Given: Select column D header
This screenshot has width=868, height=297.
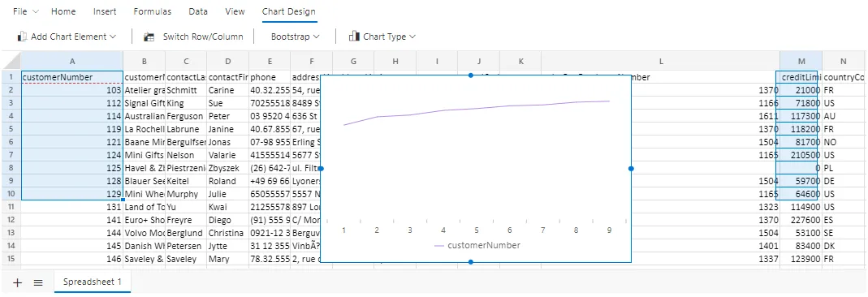Looking at the screenshot, I should click(227, 61).
